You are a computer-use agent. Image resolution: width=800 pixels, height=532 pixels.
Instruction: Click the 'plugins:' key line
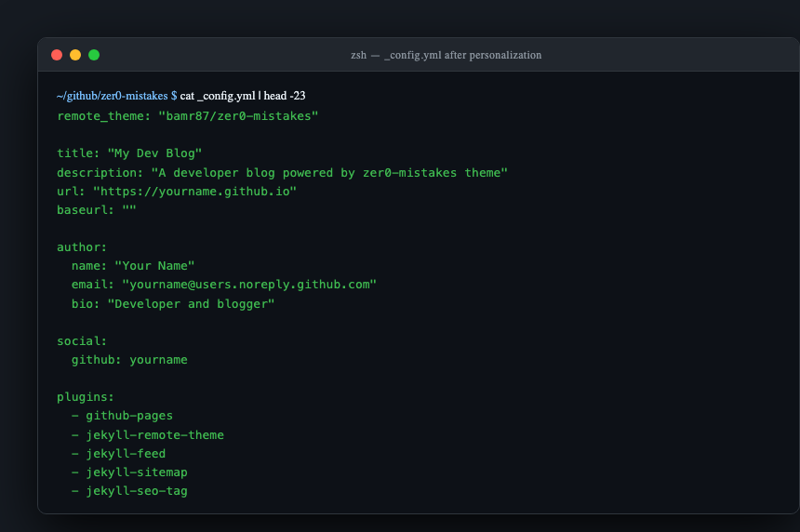(x=86, y=397)
